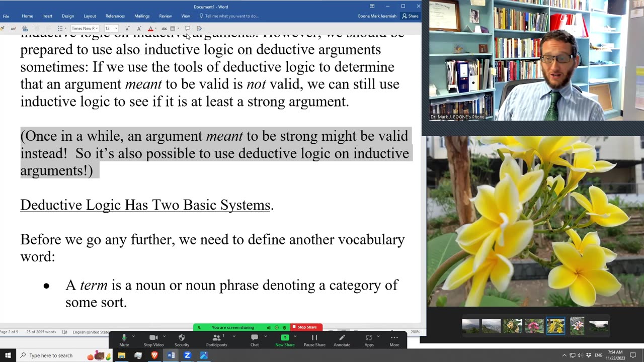
Task: Open Zoom Apps
Action: 369,340
